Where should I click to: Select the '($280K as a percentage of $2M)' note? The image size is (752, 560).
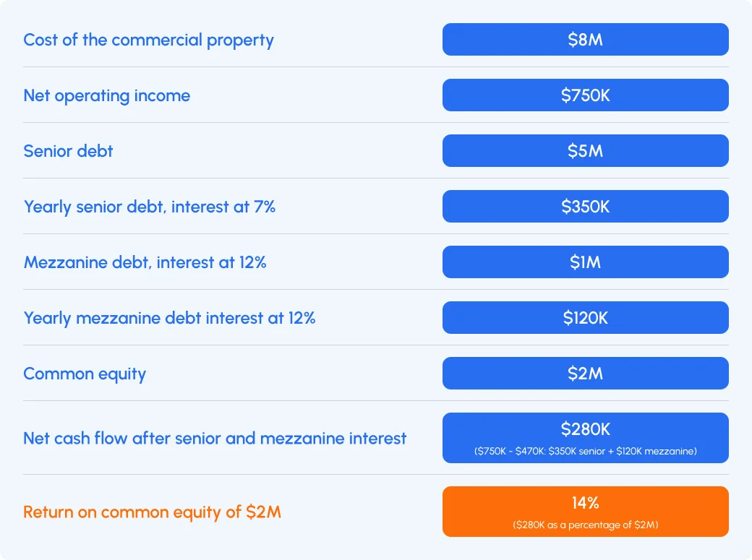(585, 525)
